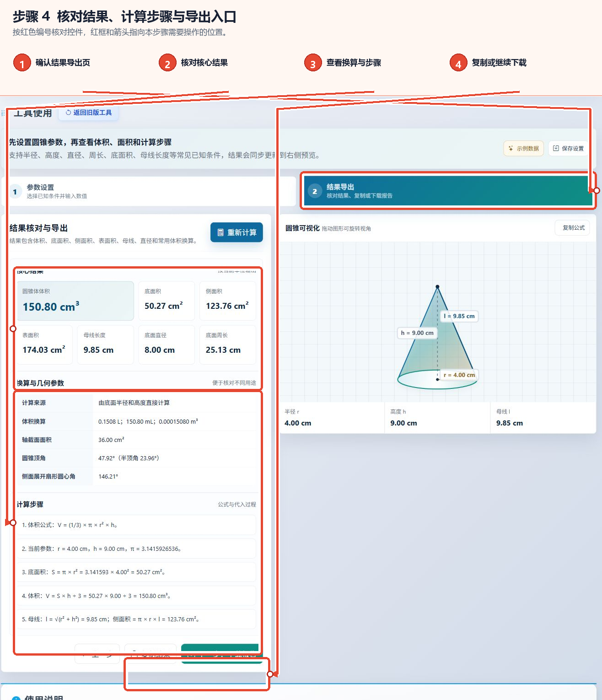602x700 pixels.
Task: Click the h = 9.00 cm label on cone
Action: click(x=417, y=333)
